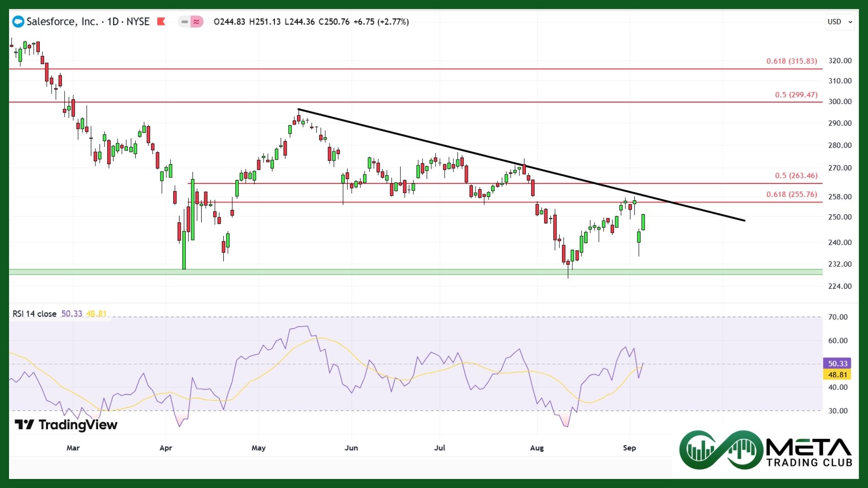Click the TradingView logo watermark

pos(66,425)
